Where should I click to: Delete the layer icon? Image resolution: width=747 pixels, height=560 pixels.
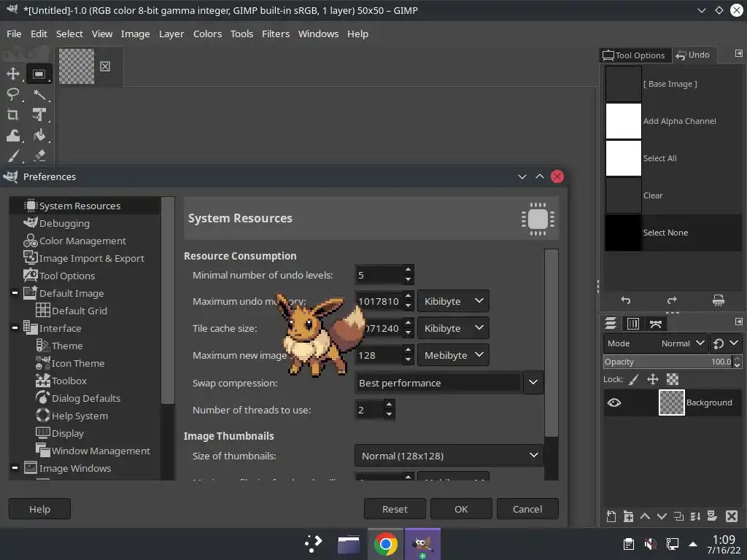pyautogui.click(x=731, y=516)
